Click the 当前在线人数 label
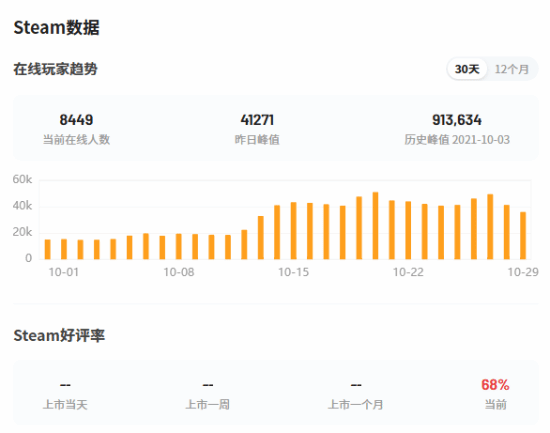Viewport: 550px width, 433px height. pyautogui.click(x=76, y=140)
